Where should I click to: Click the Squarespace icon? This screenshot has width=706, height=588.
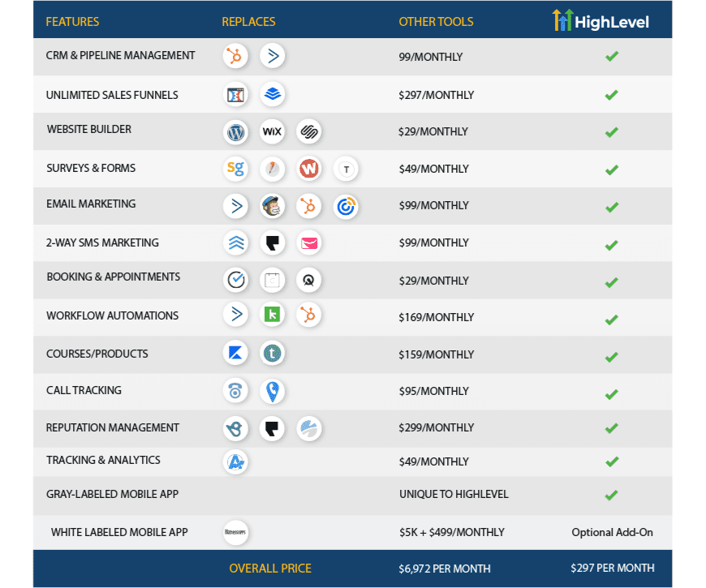tap(309, 132)
